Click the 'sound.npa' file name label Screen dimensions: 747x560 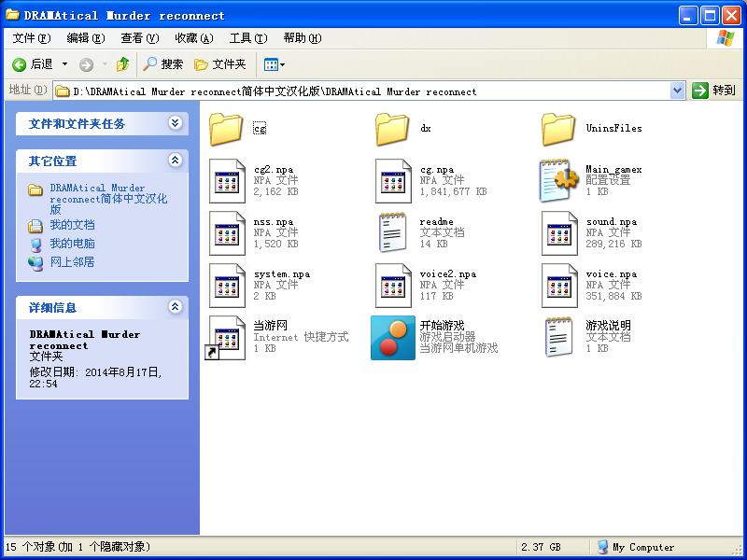click(612, 222)
